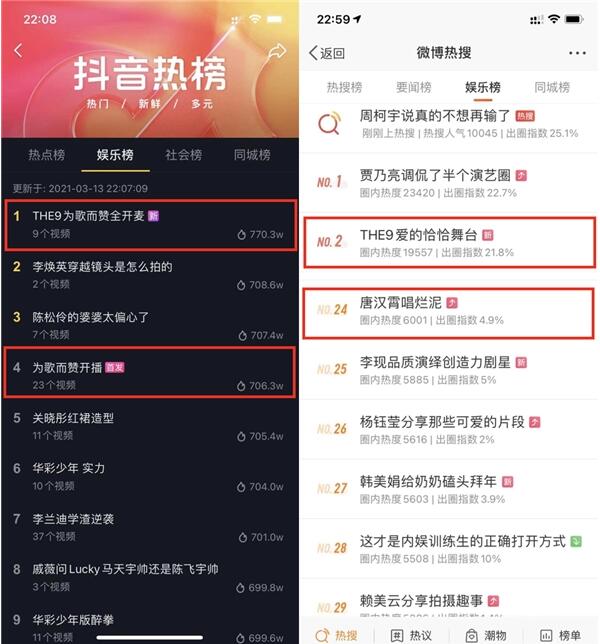Open the 潮物 shopping bag icon
The image size is (600, 644).
pos(471,635)
